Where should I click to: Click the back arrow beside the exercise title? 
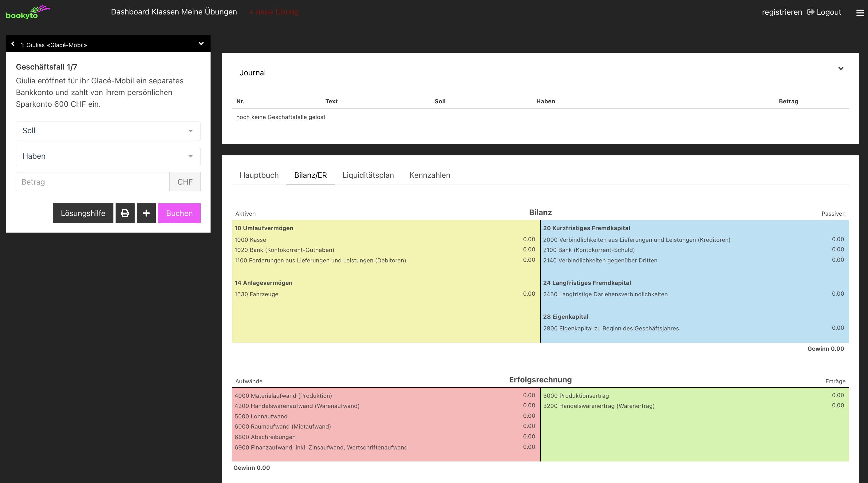coord(13,44)
